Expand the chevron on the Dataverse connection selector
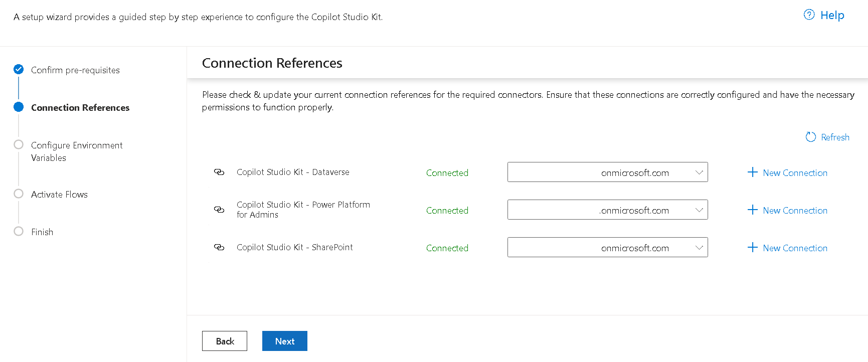Screen dimensions: 868x362 (699, 172)
